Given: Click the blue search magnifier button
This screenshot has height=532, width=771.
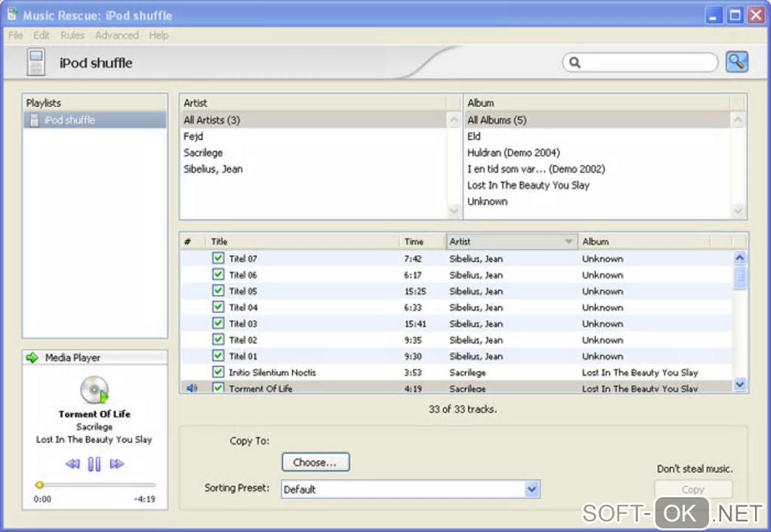Looking at the screenshot, I should pos(736,63).
